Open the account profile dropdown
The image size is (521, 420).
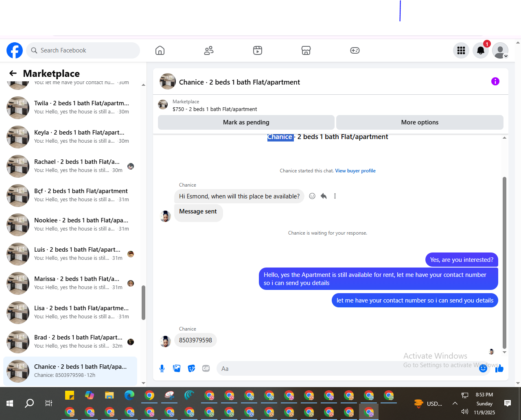(x=500, y=50)
